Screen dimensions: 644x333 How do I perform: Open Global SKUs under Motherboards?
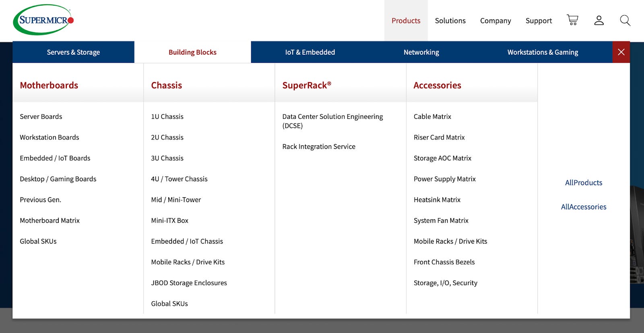tap(38, 241)
